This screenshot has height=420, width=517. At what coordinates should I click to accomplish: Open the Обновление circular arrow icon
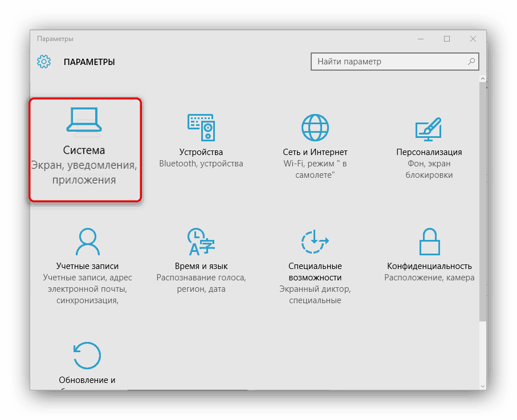click(x=87, y=355)
